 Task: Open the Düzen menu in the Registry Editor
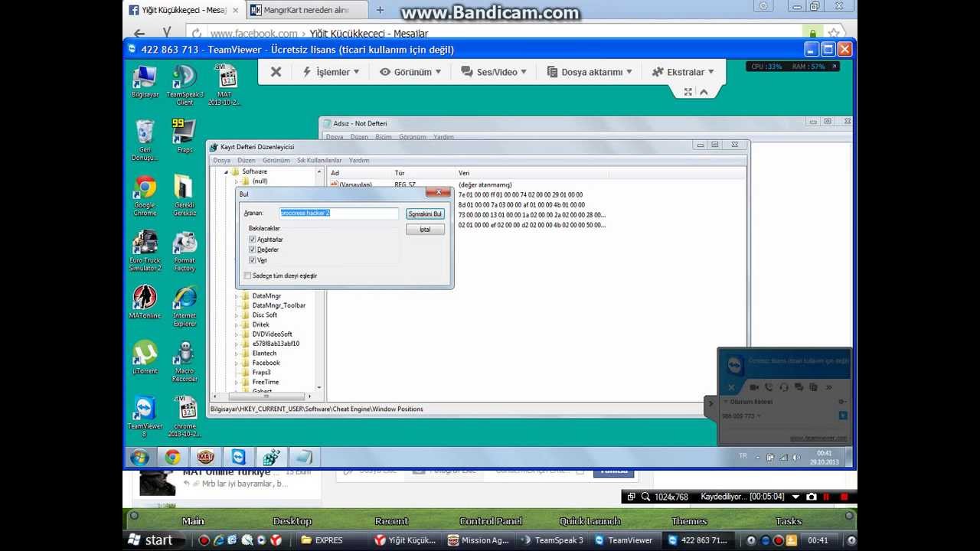(x=247, y=161)
